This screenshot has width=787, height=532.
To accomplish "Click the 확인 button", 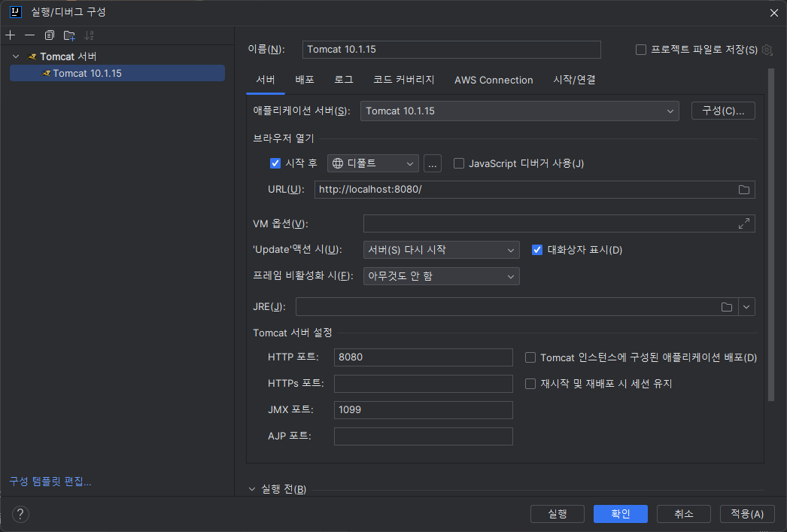I will (x=621, y=514).
